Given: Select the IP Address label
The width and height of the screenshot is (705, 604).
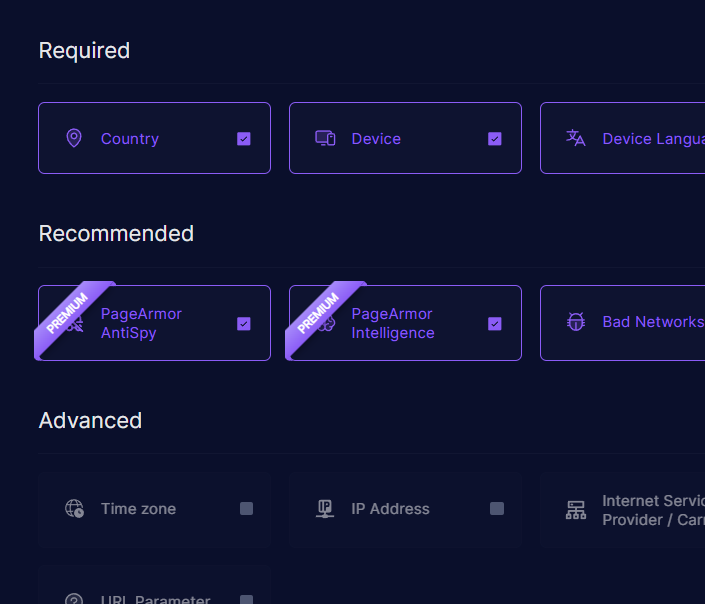Looking at the screenshot, I should click(390, 509).
